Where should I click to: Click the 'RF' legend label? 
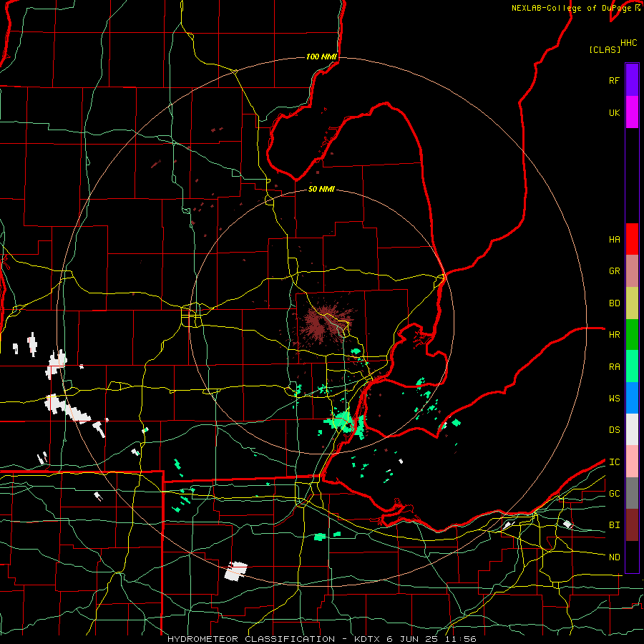614,80
